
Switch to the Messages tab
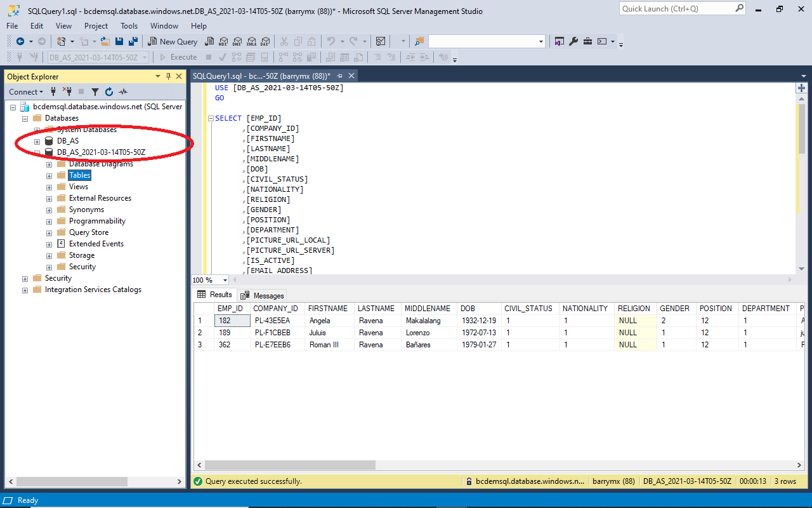263,295
